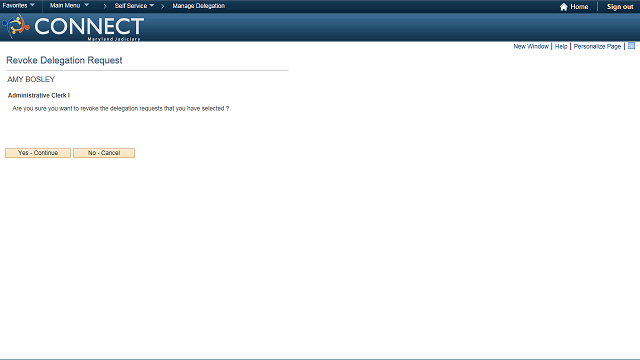Open the Help link
640x360 pixels.
[x=561, y=47]
